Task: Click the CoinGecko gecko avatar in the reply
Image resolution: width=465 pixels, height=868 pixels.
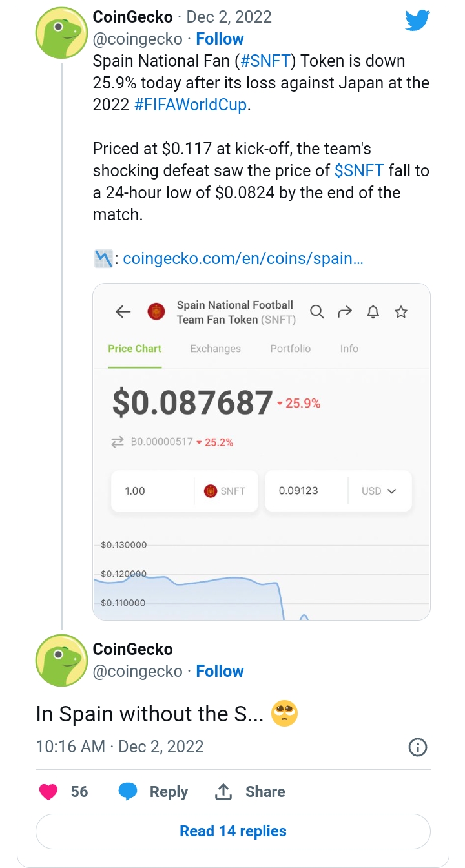Action: (61, 660)
